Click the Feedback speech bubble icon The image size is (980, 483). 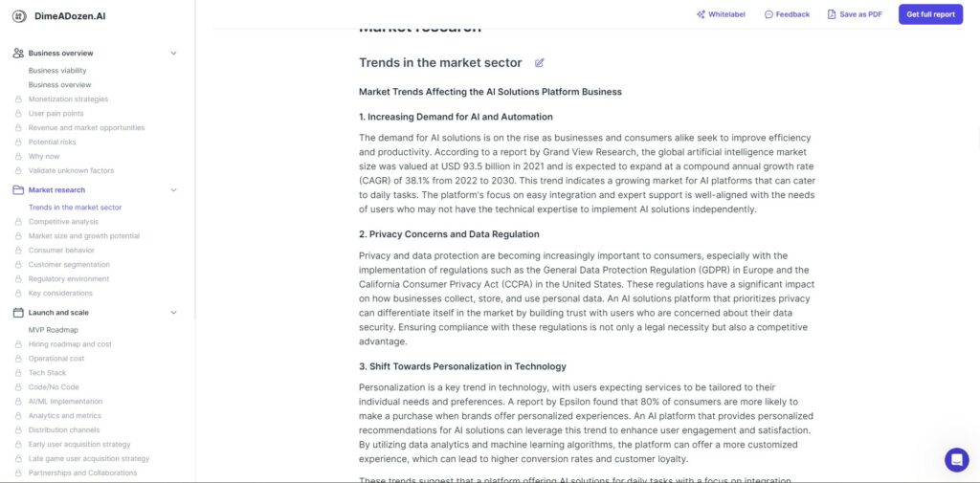coord(768,14)
